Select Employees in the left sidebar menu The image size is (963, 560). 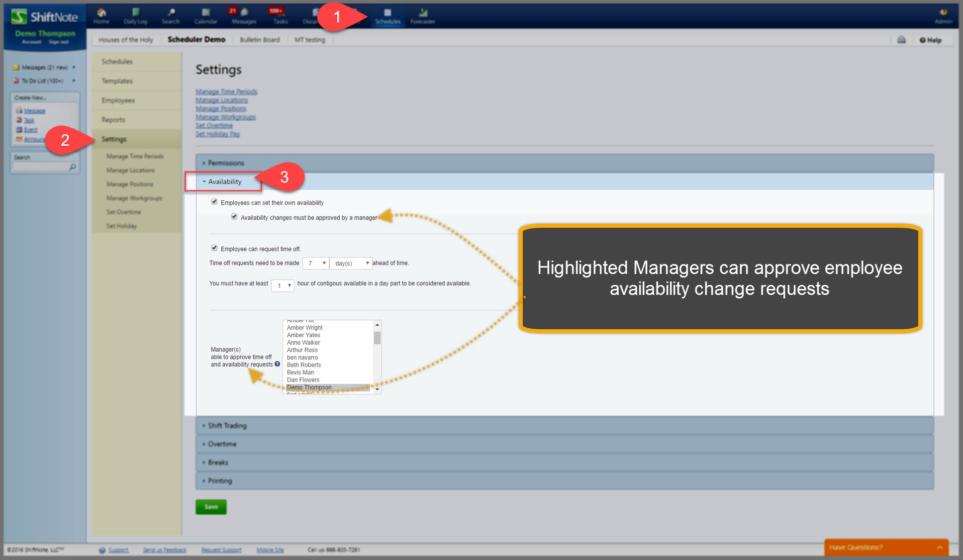click(118, 100)
